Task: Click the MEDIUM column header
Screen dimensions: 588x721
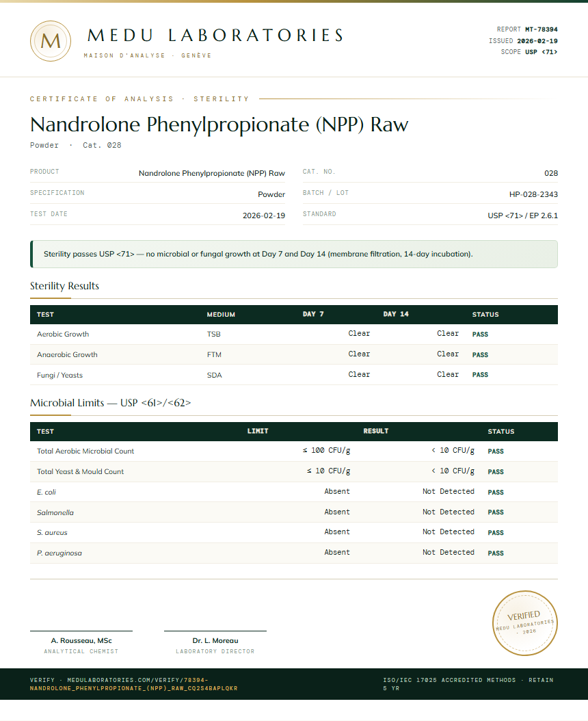Action: 221,315
